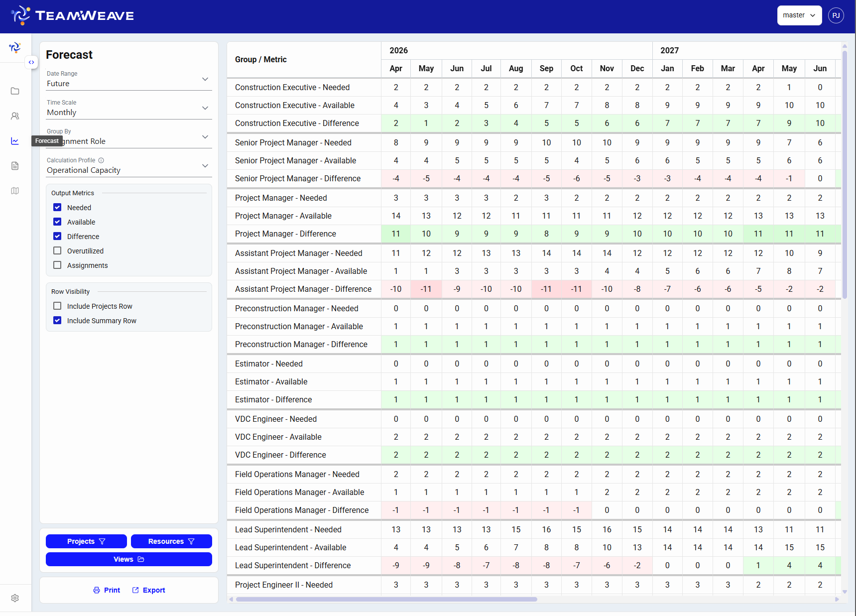The height and width of the screenshot is (616, 856).
Task: Select the Jan 2027 column header
Action: [x=667, y=69]
